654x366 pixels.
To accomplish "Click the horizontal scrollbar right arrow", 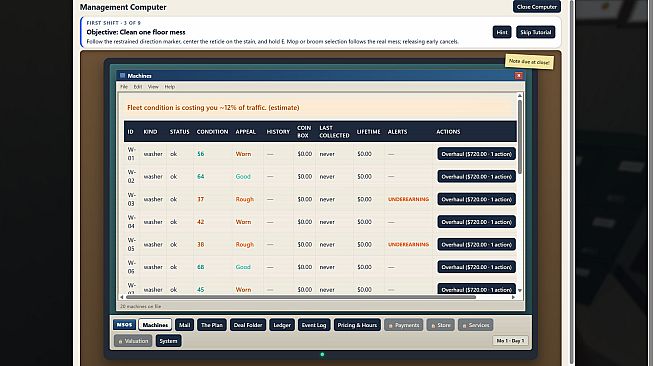I will [513, 297].
